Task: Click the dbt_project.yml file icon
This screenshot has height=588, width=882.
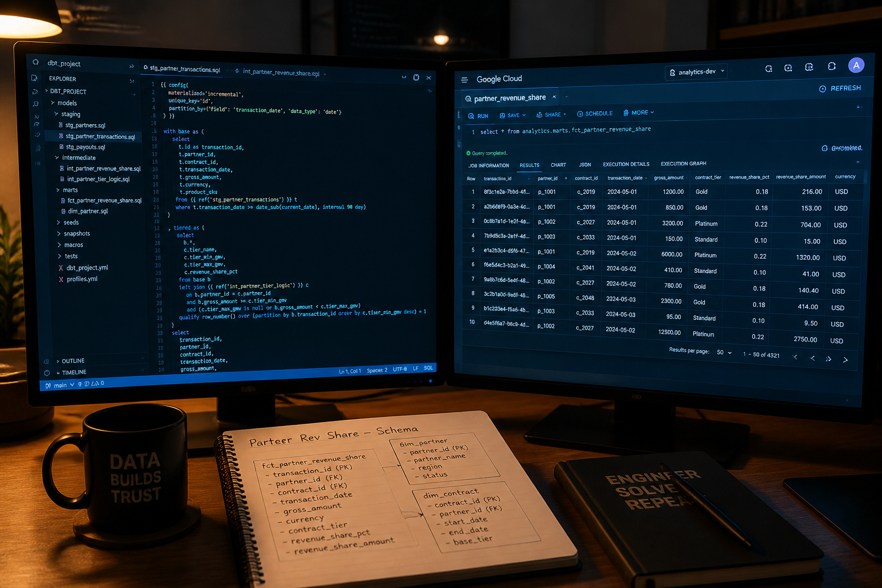Action: (x=61, y=268)
